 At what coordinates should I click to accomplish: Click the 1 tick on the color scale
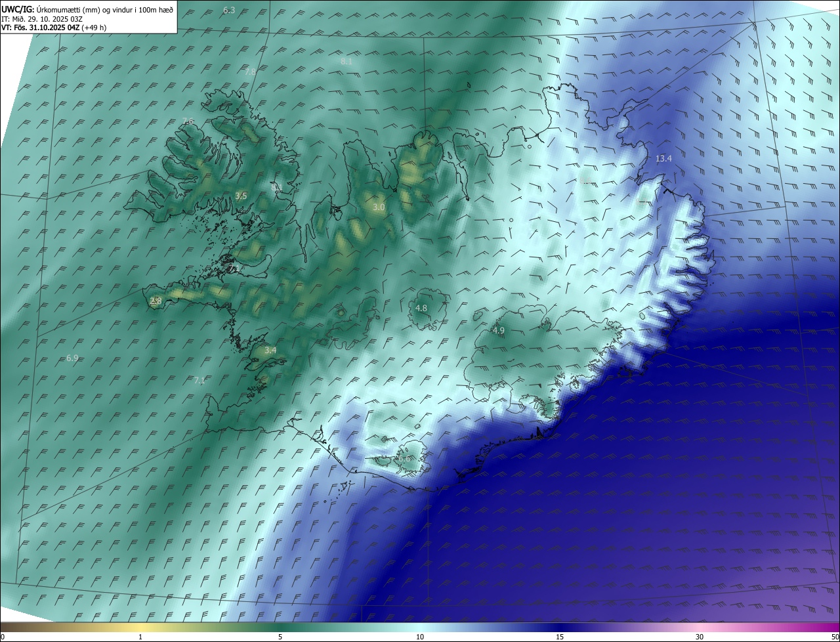140,637
